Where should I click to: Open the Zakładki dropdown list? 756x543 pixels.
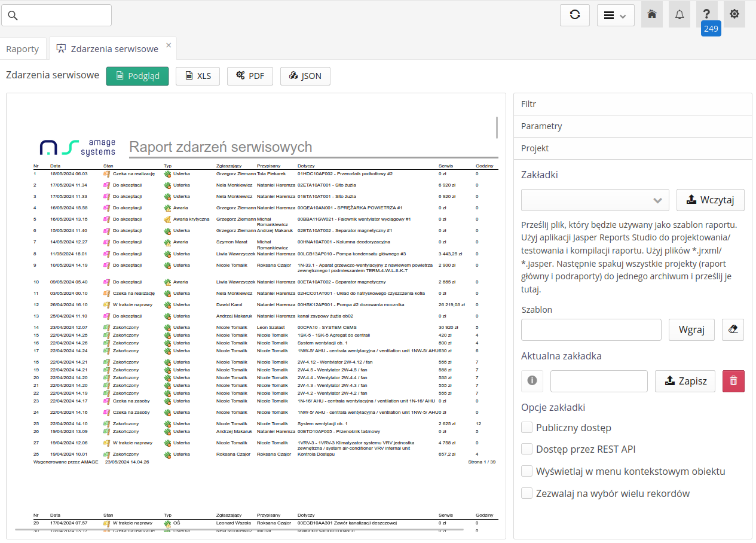click(x=595, y=200)
